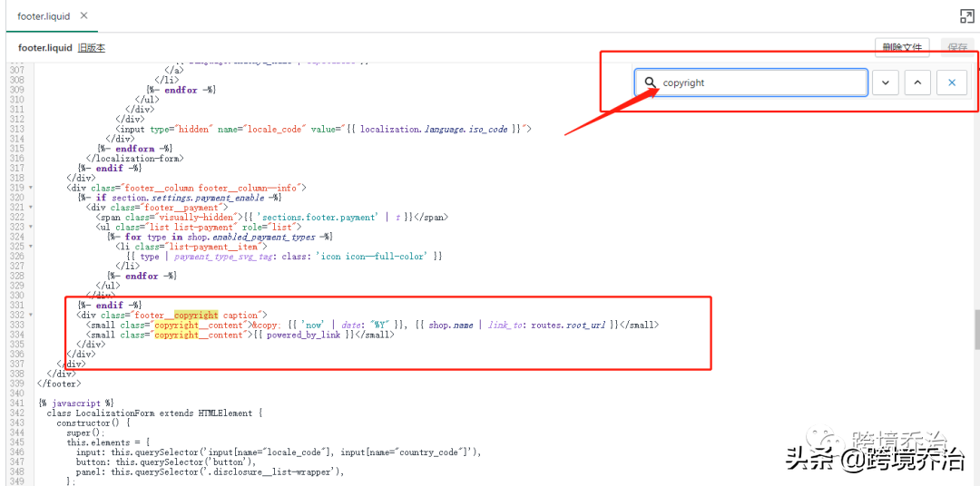Click for type in shop.enabled_payment_types line
The width and height of the screenshot is (980, 486).
pyautogui.click(x=220, y=237)
